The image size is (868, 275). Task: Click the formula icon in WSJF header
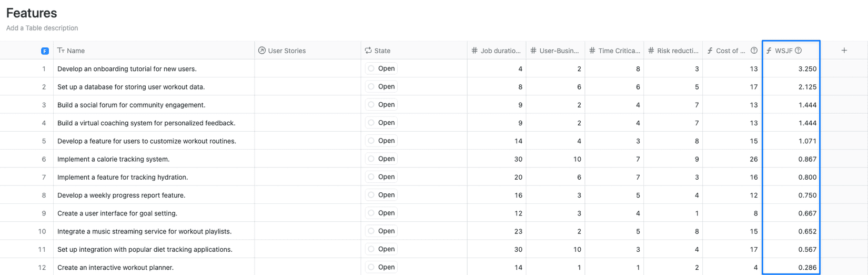pyautogui.click(x=769, y=51)
